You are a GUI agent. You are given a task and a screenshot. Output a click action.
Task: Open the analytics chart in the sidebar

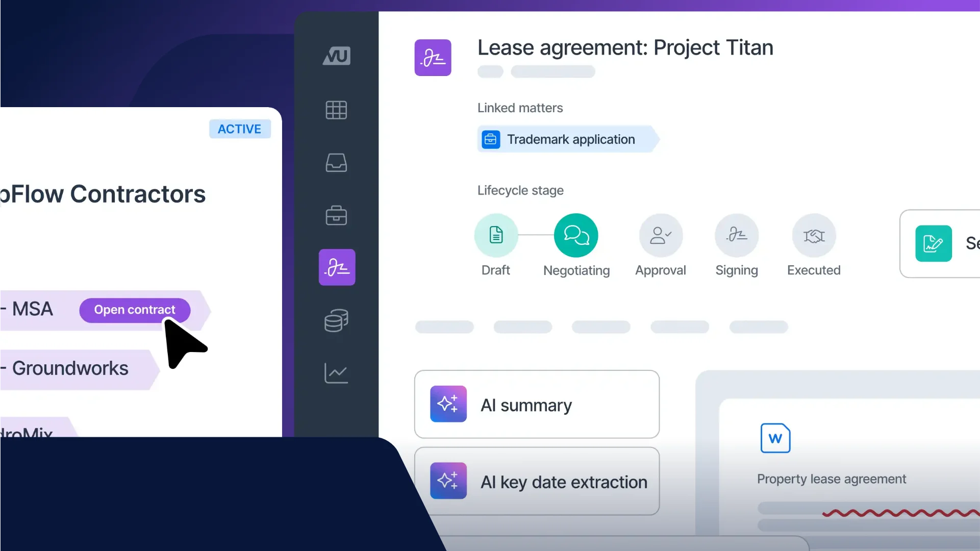[336, 373]
